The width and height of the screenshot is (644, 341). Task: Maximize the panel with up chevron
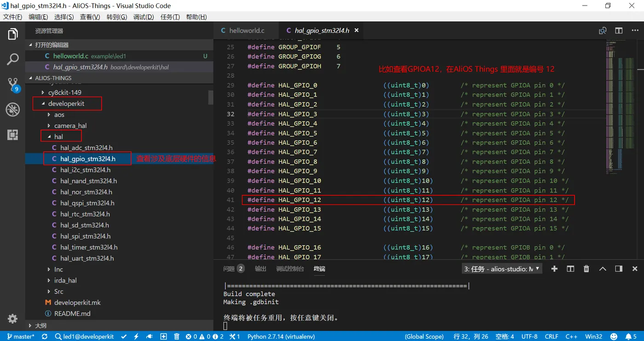click(603, 269)
